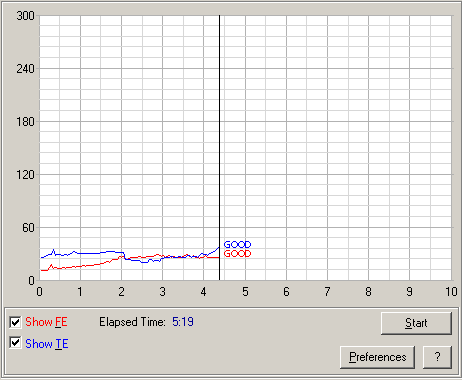The height and width of the screenshot is (380, 462).
Task: Click the Elapsed Time label
Action: point(132,322)
